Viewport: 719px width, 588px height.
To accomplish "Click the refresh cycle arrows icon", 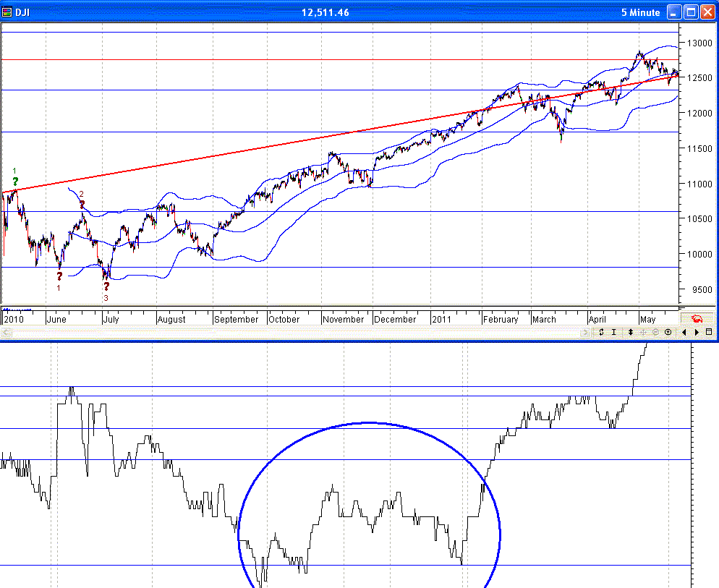I will [x=602, y=332].
